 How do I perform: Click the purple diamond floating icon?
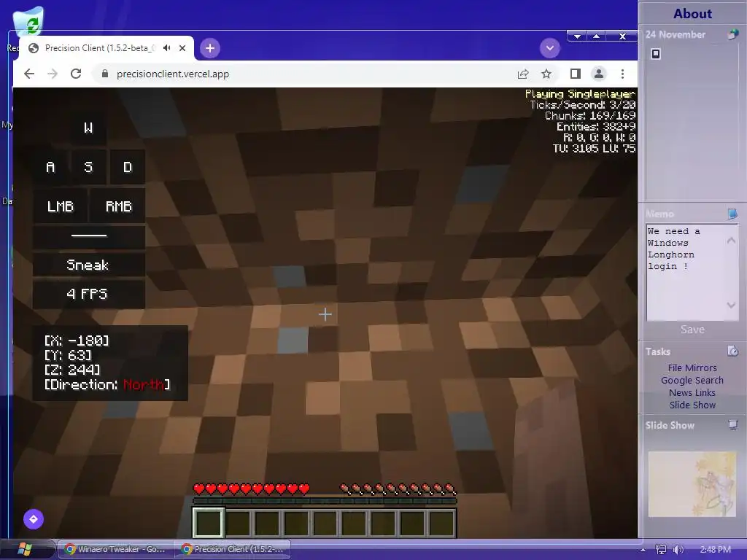[x=34, y=519]
